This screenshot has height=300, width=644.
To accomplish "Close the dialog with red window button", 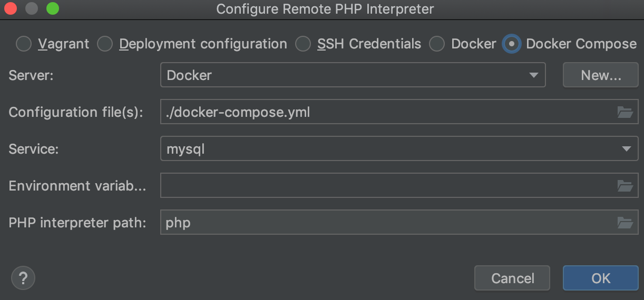I will click(x=11, y=9).
